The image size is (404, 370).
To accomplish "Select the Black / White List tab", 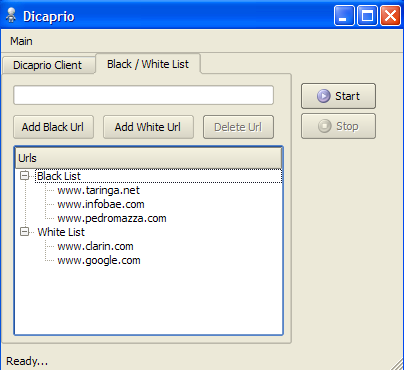I will click(148, 64).
